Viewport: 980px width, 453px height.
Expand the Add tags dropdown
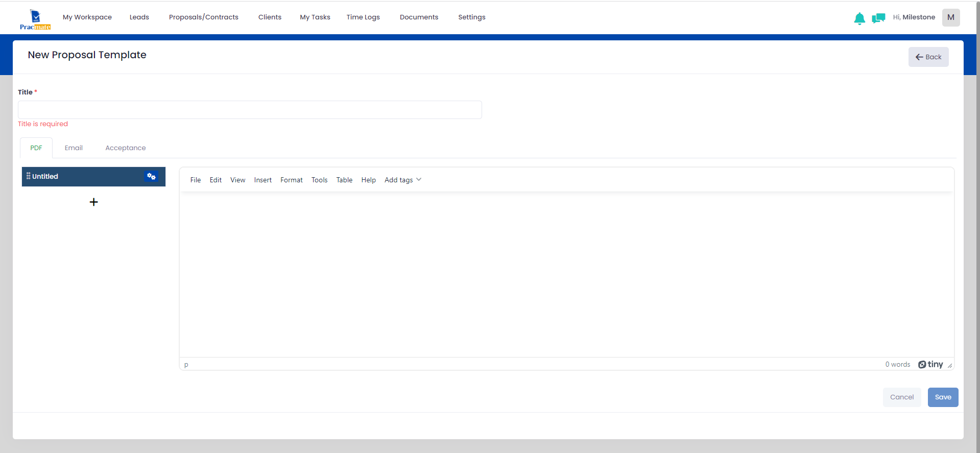point(402,180)
